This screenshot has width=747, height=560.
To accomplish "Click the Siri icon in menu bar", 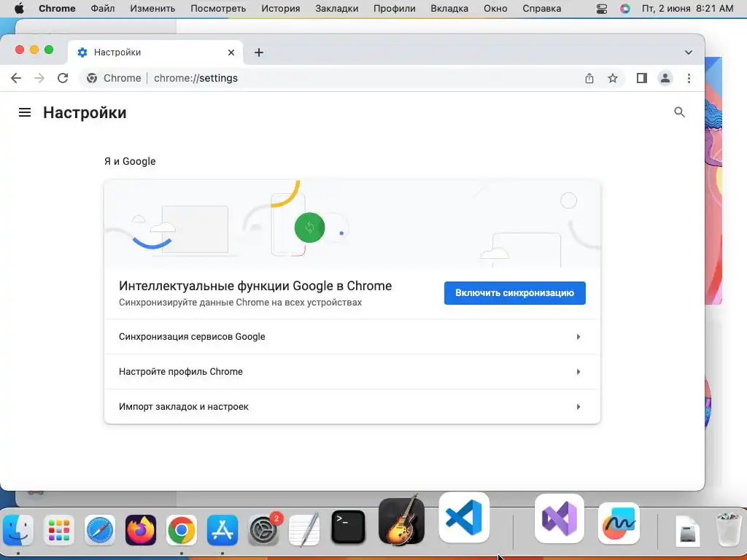I will [x=625, y=9].
